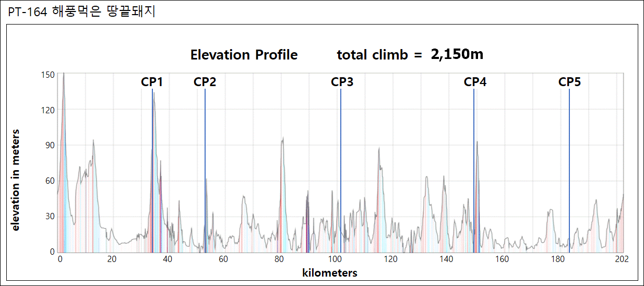This screenshot has height=286, width=644.
Task: Click the Elevation Profile chart title
Action: pos(244,55)
